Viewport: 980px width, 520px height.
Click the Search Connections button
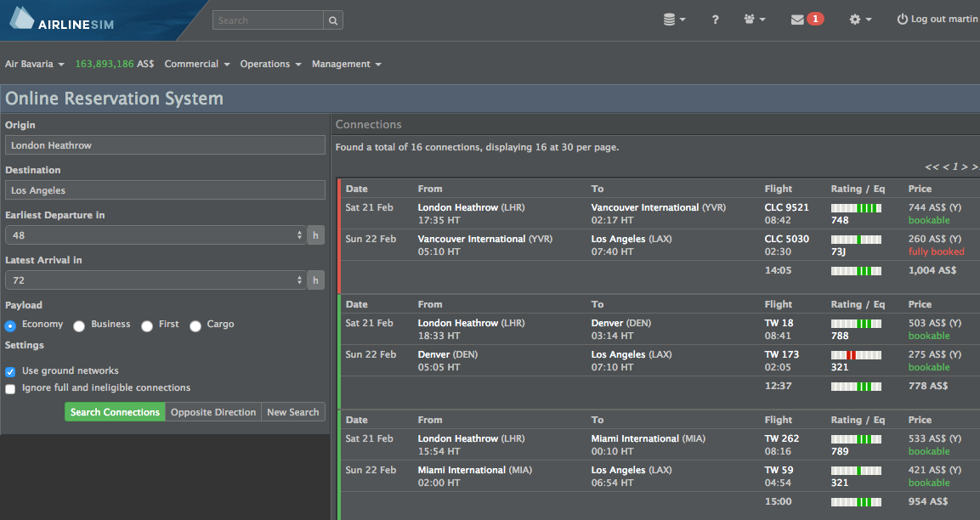tap(115, 411)
